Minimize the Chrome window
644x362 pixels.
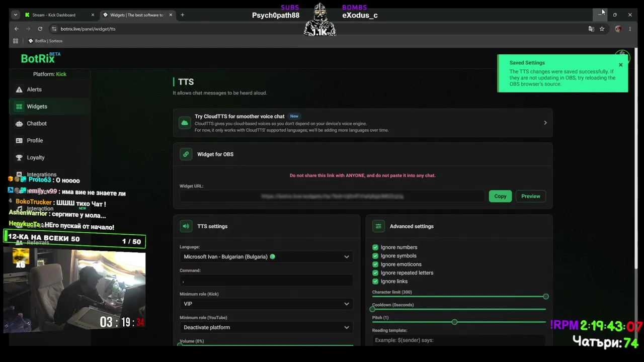click(x=600, y=15)
